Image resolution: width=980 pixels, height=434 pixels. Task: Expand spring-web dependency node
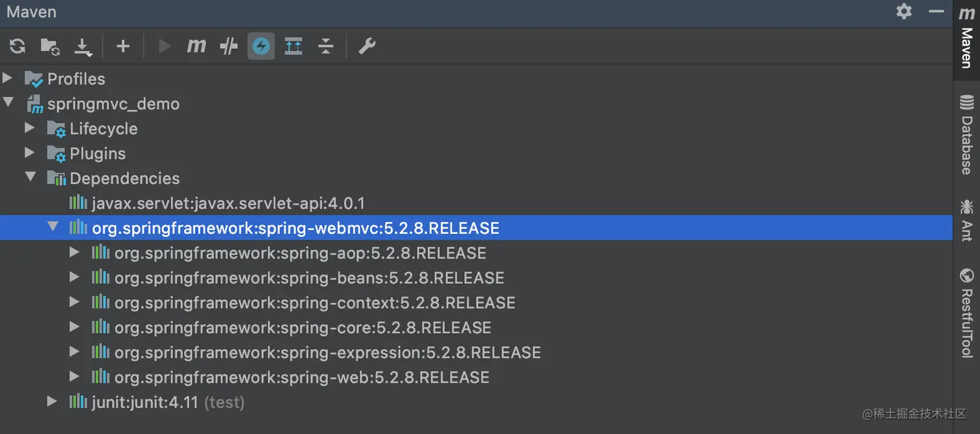tap(75, 376)
